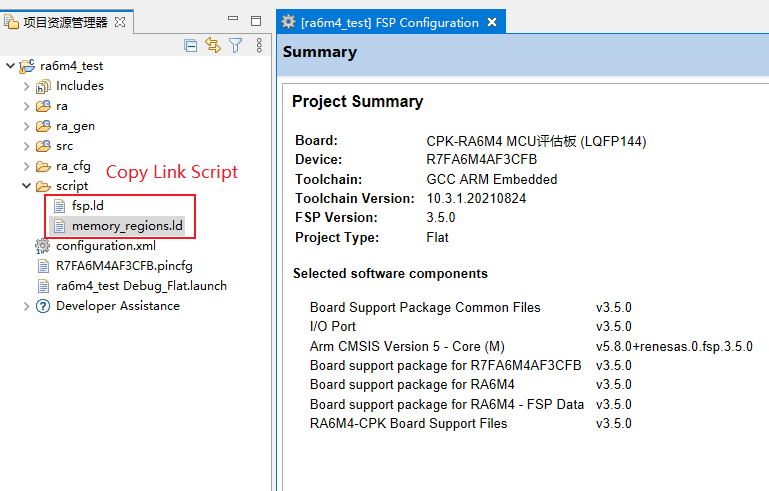Maximize the project explorer panel
This screenshot has height=491, width=769.
point(256,20)
